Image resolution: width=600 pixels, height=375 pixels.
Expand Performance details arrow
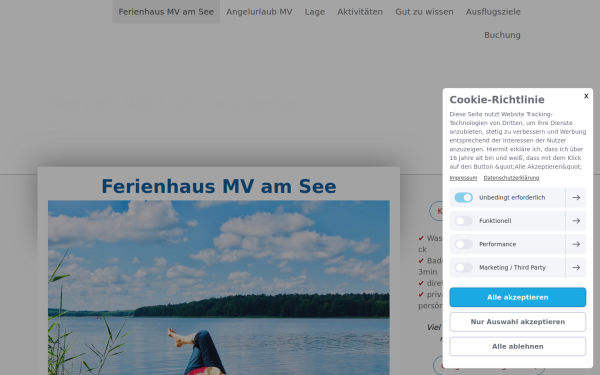tap(576, 244)
